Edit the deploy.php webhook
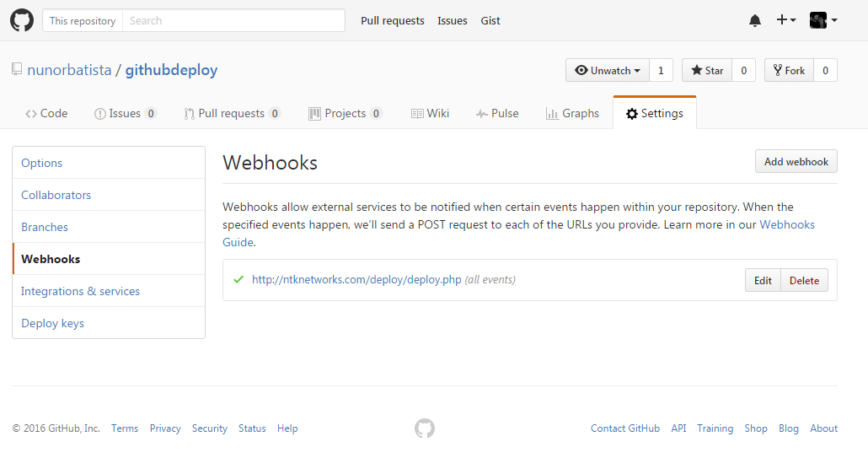 tap(763, 281)
